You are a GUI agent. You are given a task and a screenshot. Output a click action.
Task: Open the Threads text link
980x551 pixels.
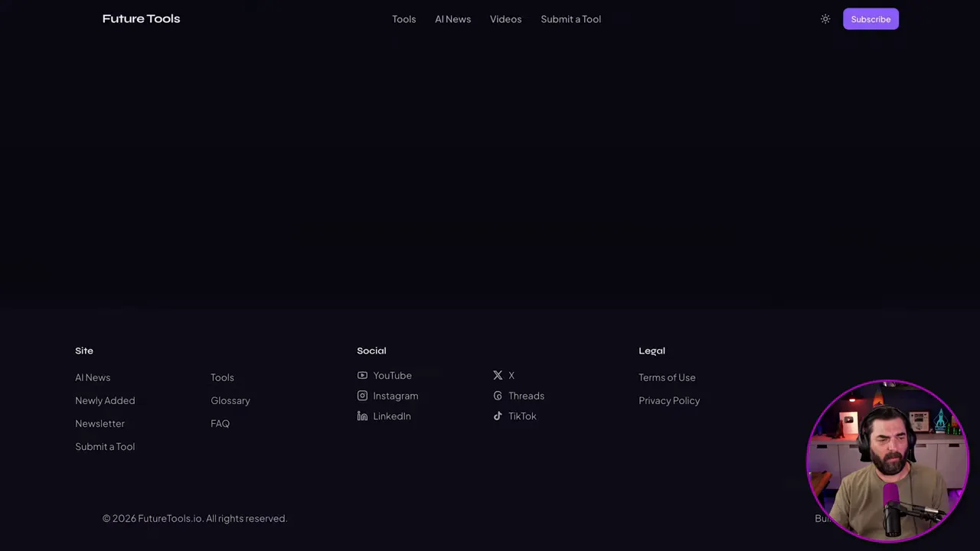pos(527,396)
